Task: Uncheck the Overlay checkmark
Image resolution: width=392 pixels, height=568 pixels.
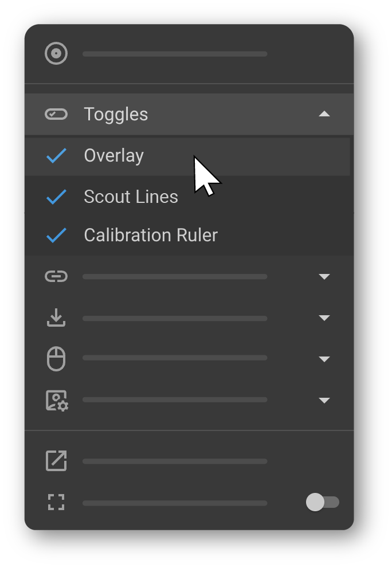Action: (x=56, y=155)
